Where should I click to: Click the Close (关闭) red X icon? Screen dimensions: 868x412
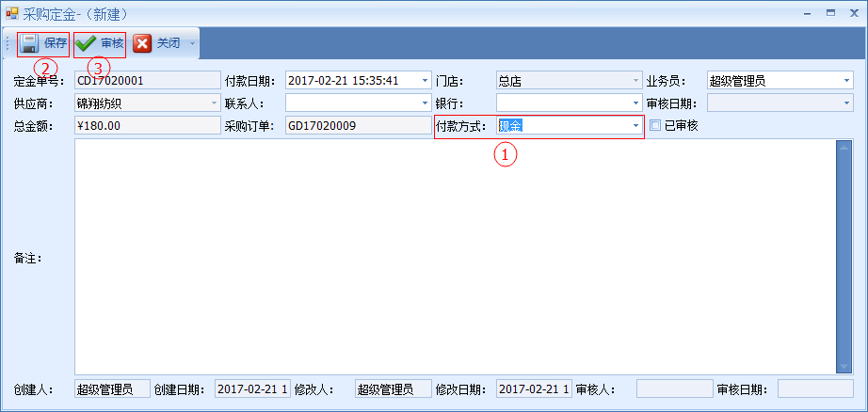[x=142, y=43]
